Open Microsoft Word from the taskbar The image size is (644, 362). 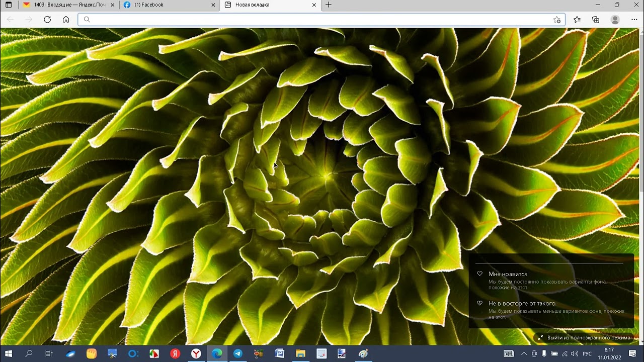(280, 354)
